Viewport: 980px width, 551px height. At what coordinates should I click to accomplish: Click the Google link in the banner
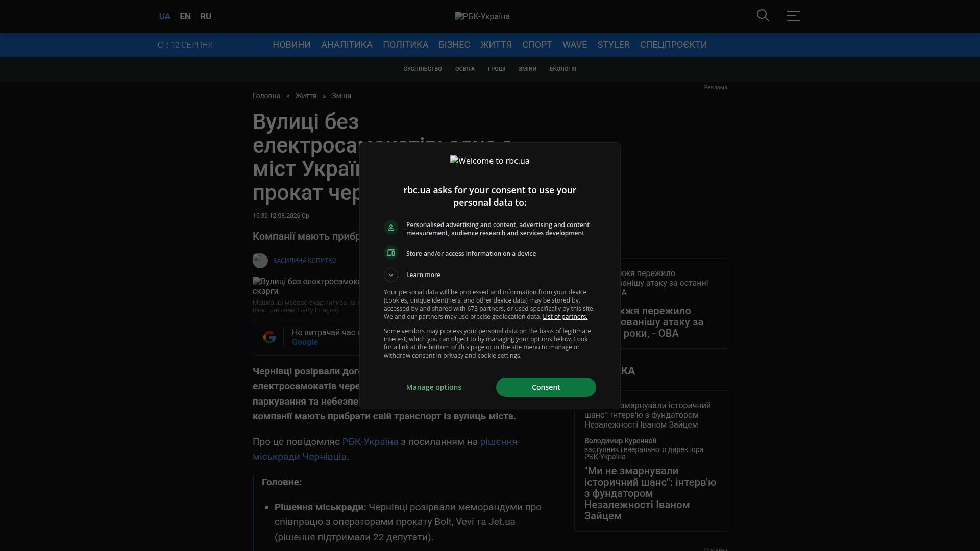point(305,342)
